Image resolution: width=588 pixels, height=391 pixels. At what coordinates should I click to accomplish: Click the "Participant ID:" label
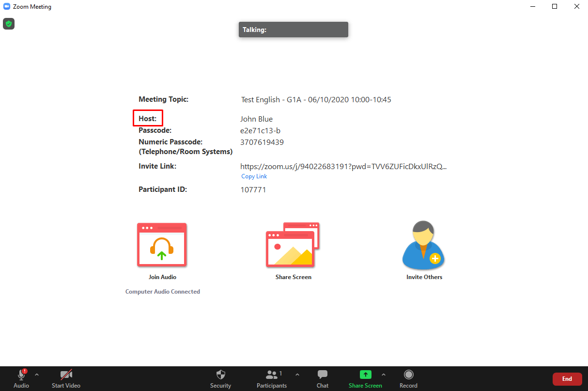(163, 189)
